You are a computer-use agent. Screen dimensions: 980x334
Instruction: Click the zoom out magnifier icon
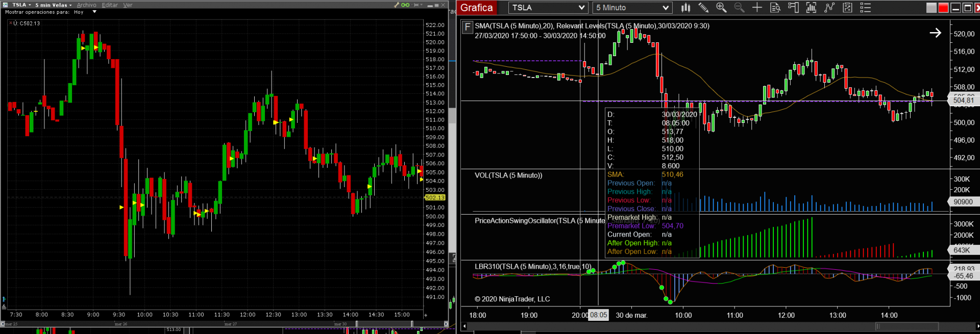(739, 8)
